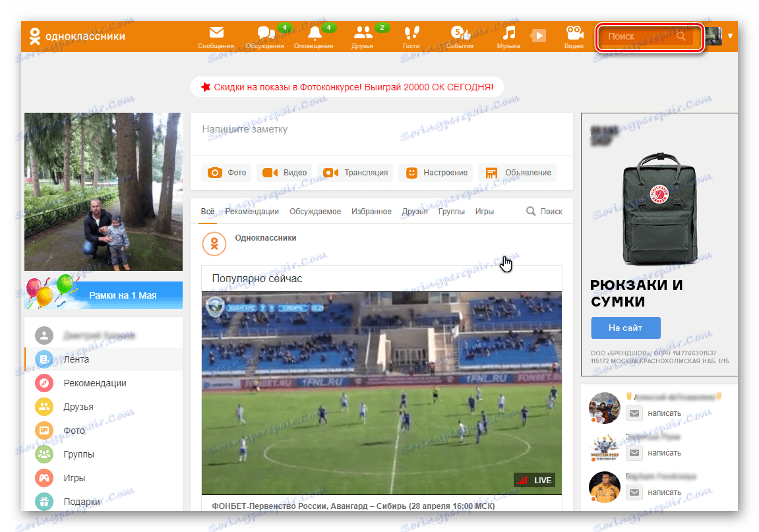
Task: Switch to Игры feed tab
Action: tap(484, 212)
